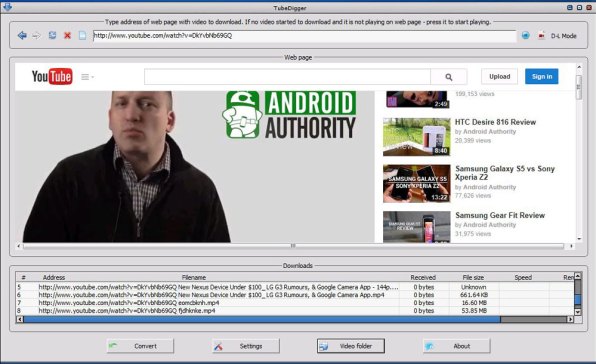Click the Filename column header

pos(193,277)
